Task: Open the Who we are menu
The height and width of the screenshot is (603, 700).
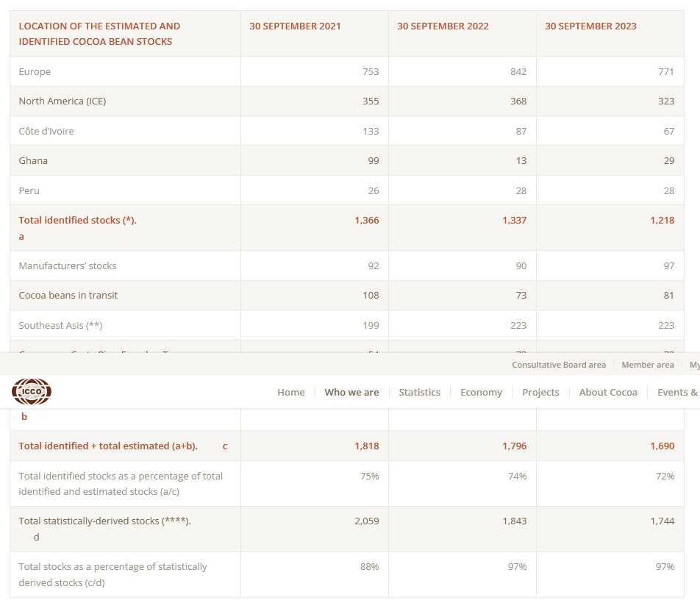Action: coord(351,392)
